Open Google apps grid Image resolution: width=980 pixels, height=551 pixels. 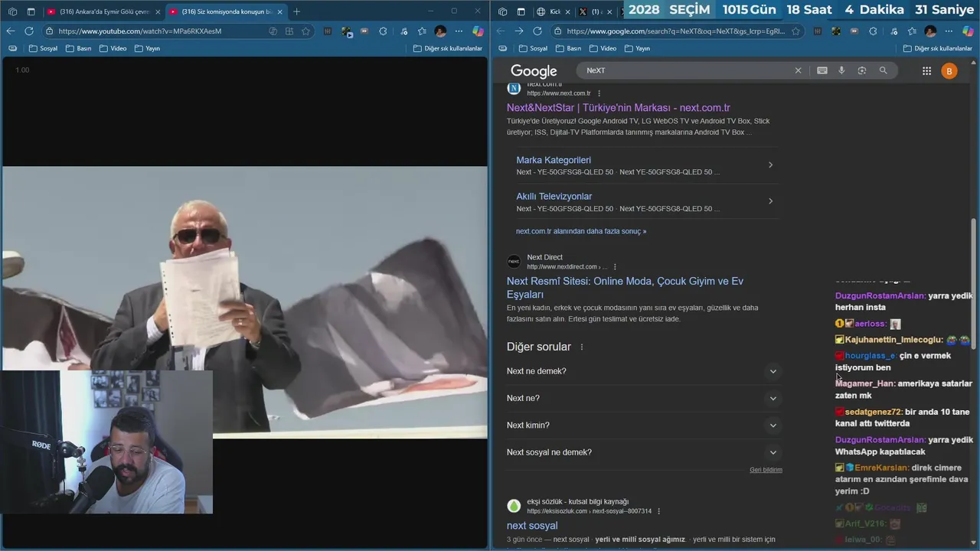926,70
